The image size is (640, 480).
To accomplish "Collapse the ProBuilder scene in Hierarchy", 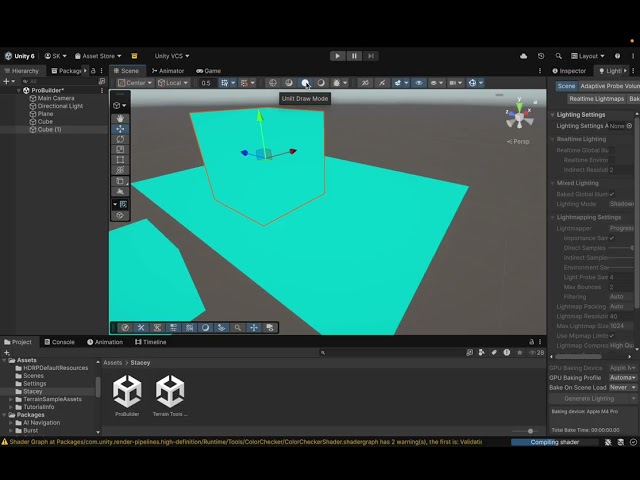I will pyautogui.click(x=19, y=91).
